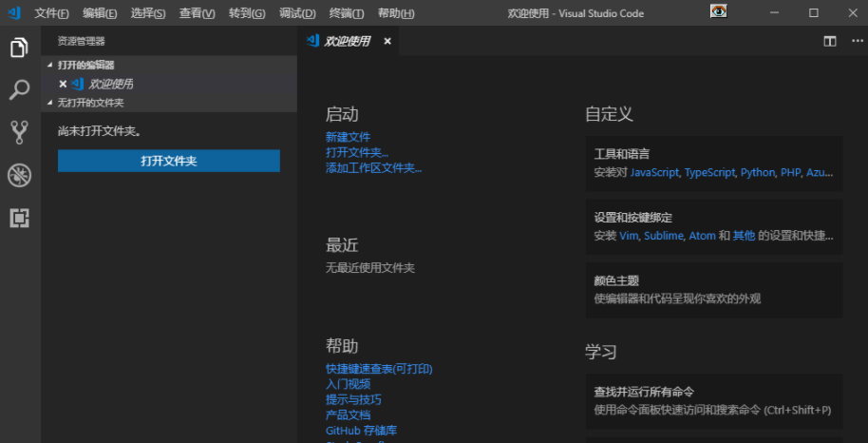Install Sublime keybindings link

[x=663, y=236]
